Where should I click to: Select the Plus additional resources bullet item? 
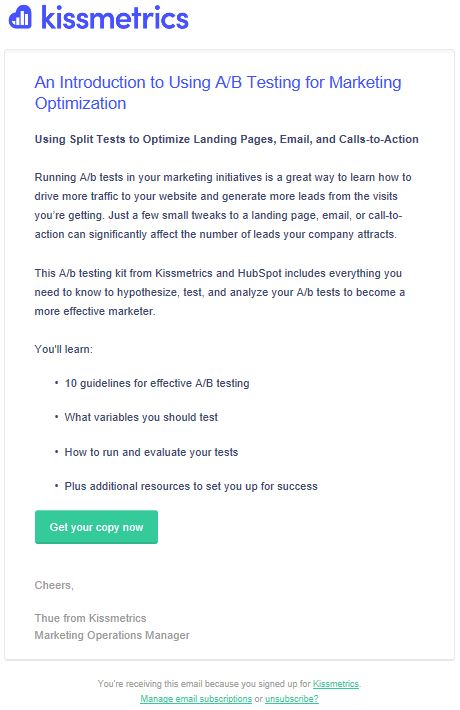click(x=191, y=486)
